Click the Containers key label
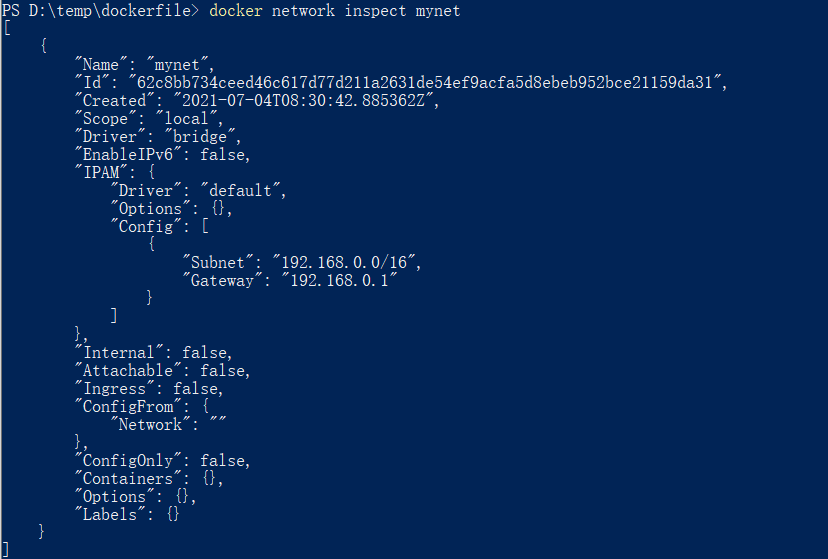This screenshot has width=828, height=559. [128, 478]
